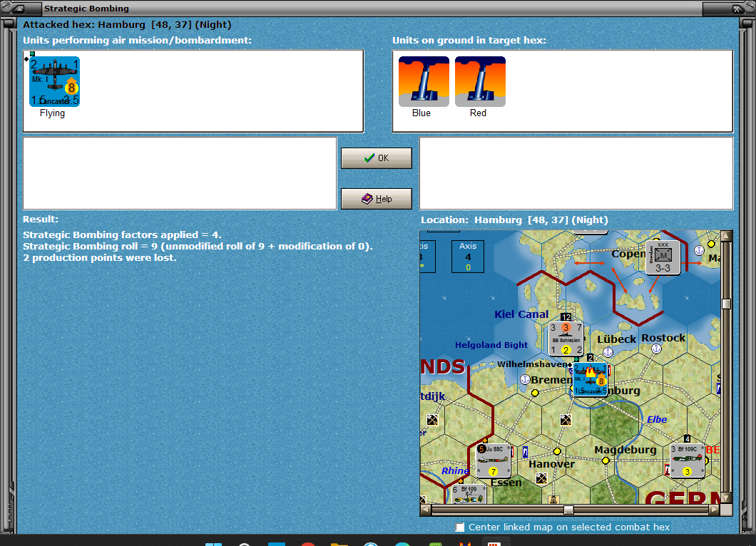Click the 'Elbe' river label
756x546 pixels.
coord(657,419)
